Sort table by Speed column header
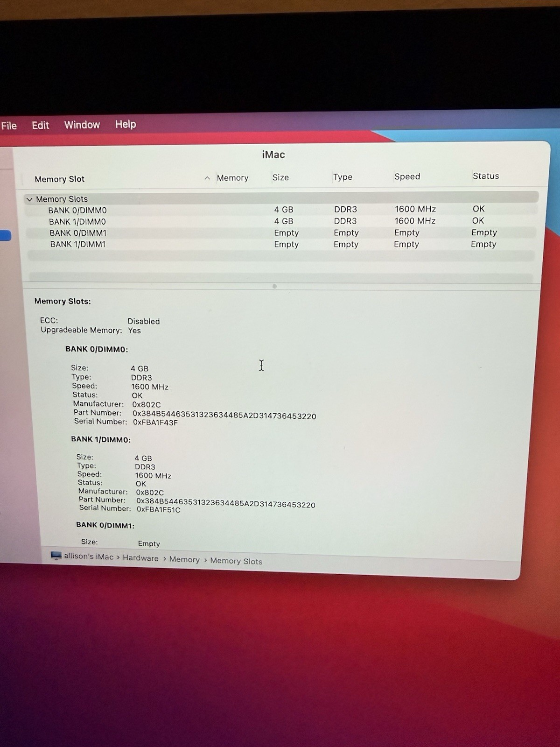The image size is (560, 747). (407, 176)
